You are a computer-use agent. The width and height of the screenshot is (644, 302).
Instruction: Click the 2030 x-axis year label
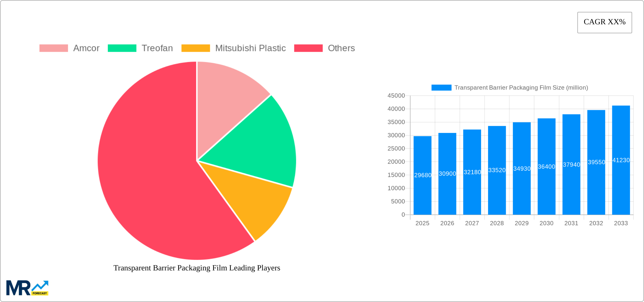click(546, 223)
